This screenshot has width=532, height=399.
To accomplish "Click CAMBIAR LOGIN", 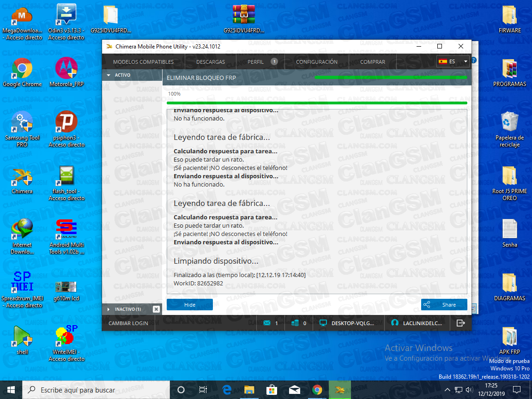I will coord(128,323).
